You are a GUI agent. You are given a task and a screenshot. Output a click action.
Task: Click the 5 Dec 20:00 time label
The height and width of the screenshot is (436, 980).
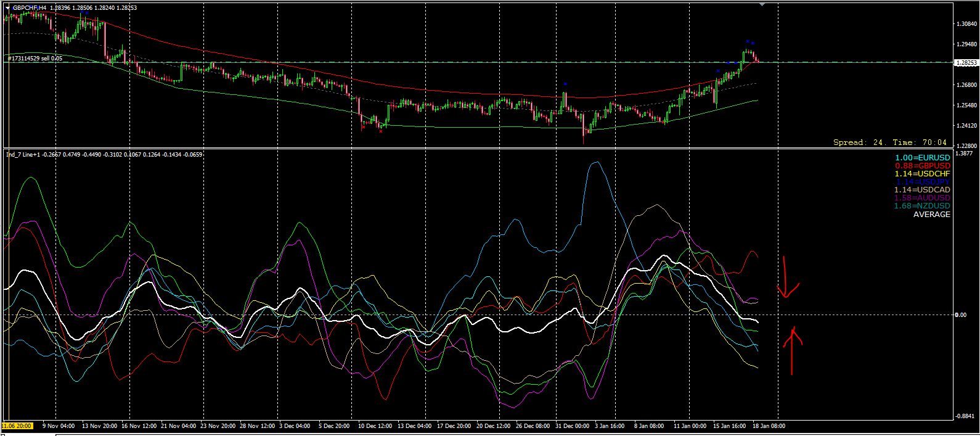(x=334, y=426)
